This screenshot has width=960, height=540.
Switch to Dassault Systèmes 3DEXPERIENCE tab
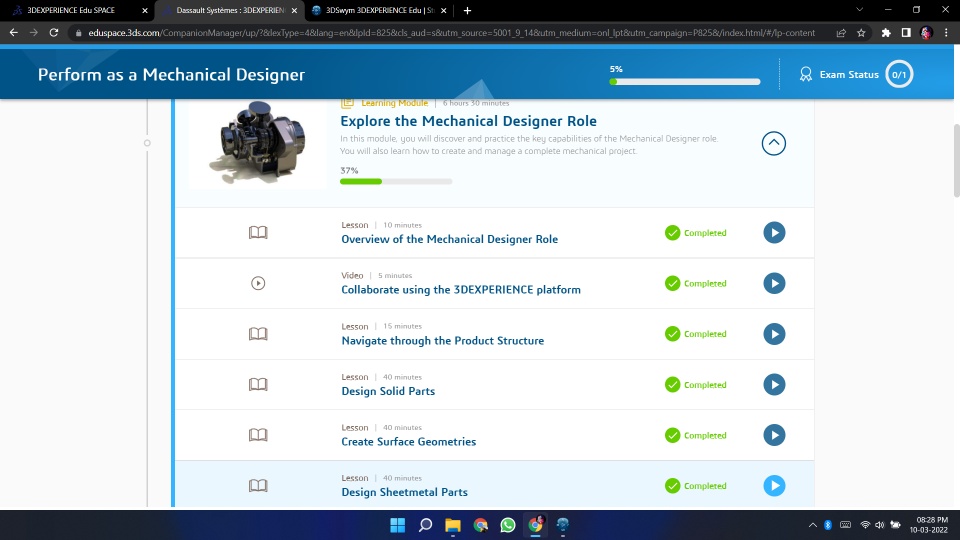pos(230,10)
